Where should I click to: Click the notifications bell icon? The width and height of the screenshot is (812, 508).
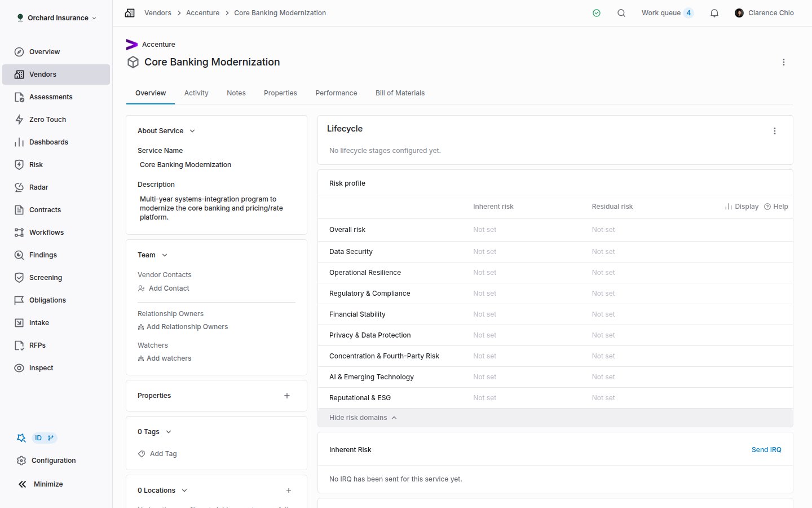[x=714, y=13]
